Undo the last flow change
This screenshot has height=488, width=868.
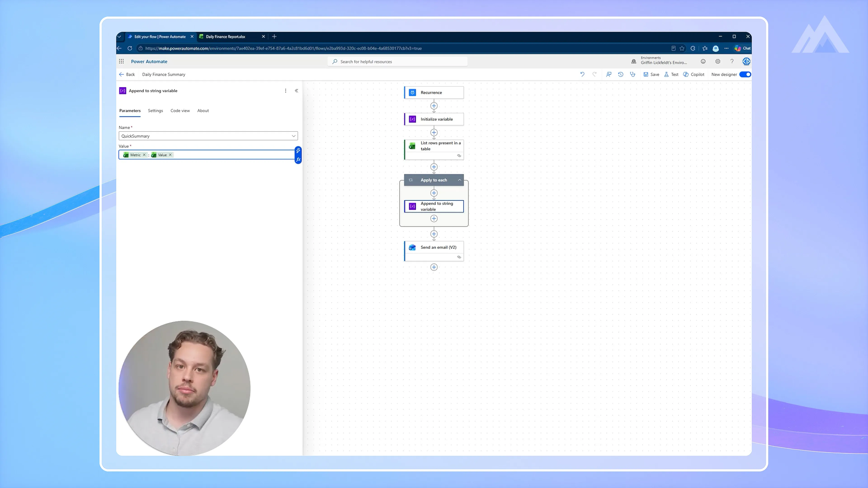click(x=582, y=74)
